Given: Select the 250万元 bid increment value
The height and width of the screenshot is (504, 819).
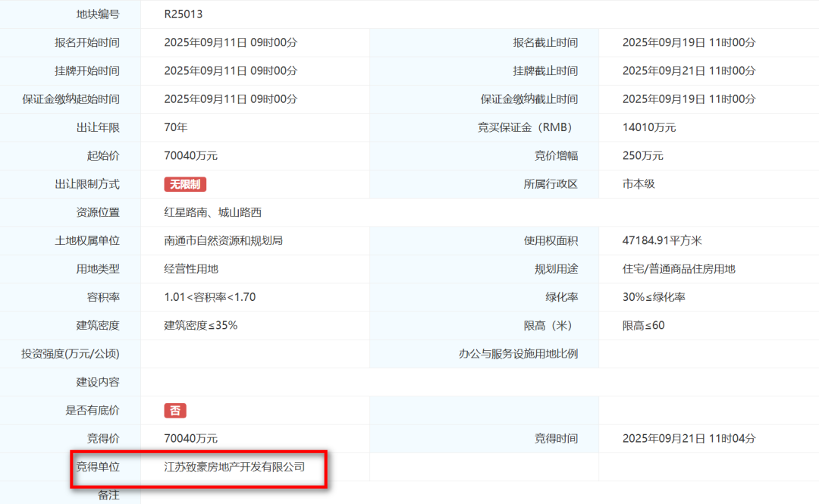Looking at the screenshot, I should 643,155.
